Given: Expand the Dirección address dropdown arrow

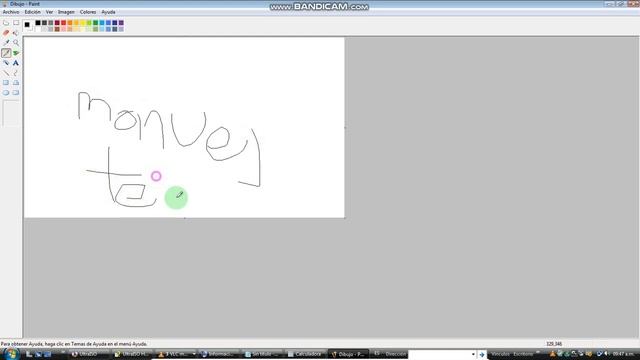Looking at the screenshot, I should 473,354.
